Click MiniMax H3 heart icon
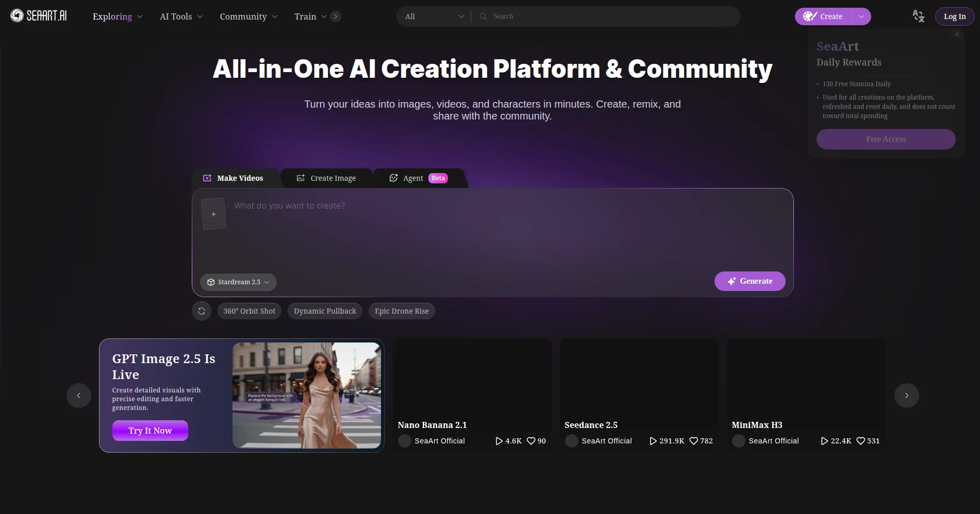Screen dimensions: 980x514 tap(861, 441)
